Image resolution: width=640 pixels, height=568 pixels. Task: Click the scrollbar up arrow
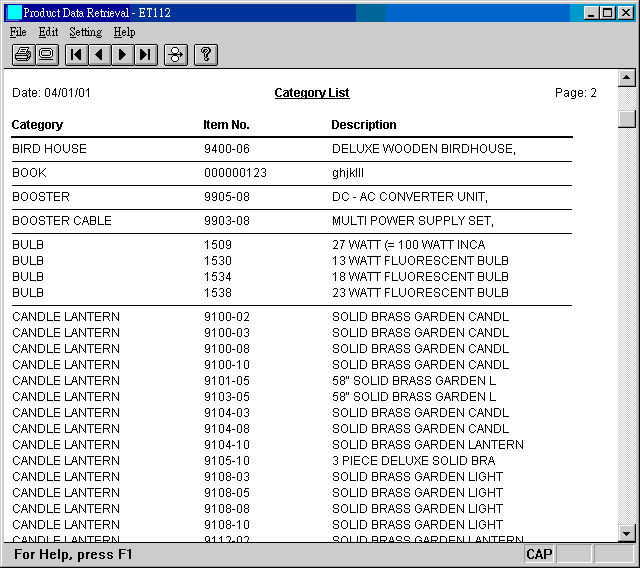pyautogui.click(x=627, y=78)
